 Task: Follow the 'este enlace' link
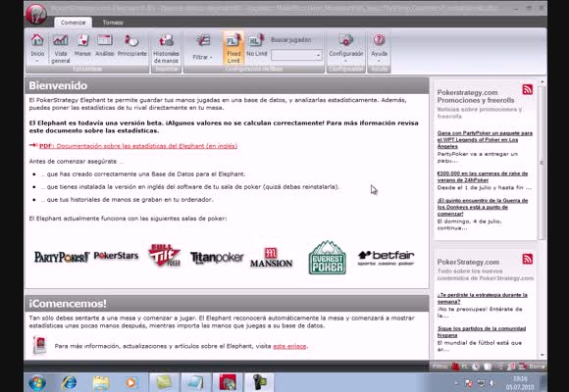pos(289,346)
